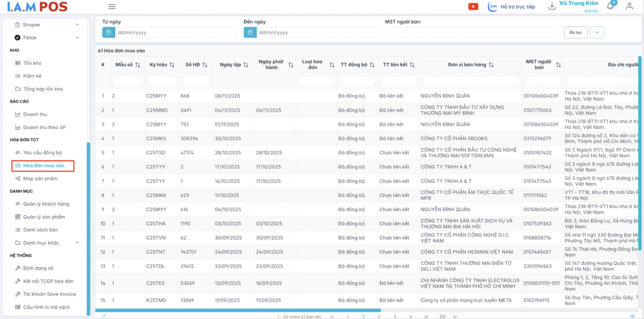Click the Bỏ lọc button
The height and width of the screenshot is (319, 644).
pyautogui.click(x=575, y=33)
